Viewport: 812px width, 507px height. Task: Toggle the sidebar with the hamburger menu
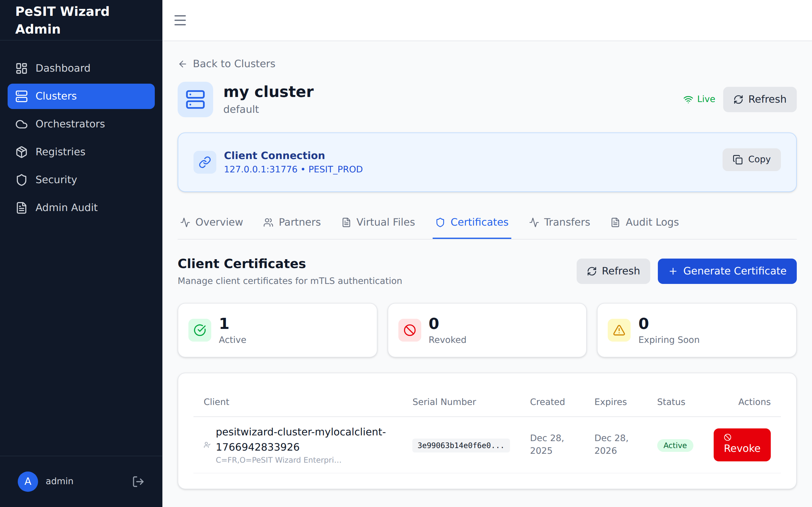[180, 20]
